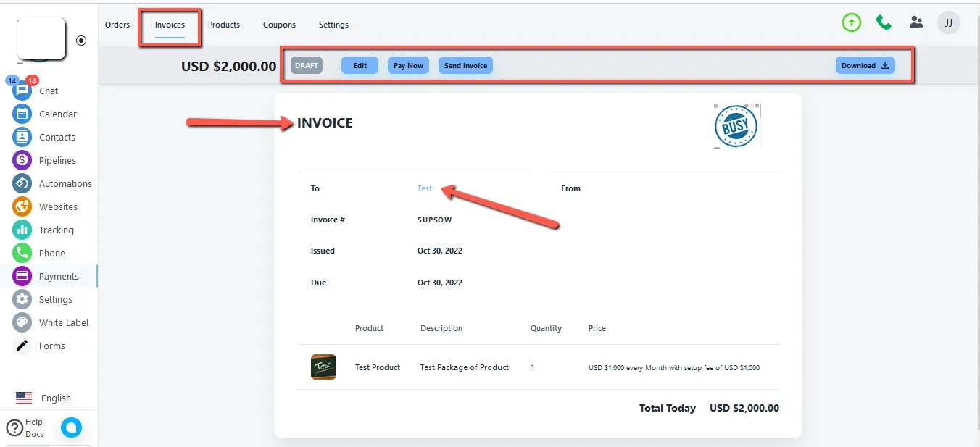Viewport: 980px width, 447px height.
Task: Open the Payments card icon
Action: pos(22,276)
